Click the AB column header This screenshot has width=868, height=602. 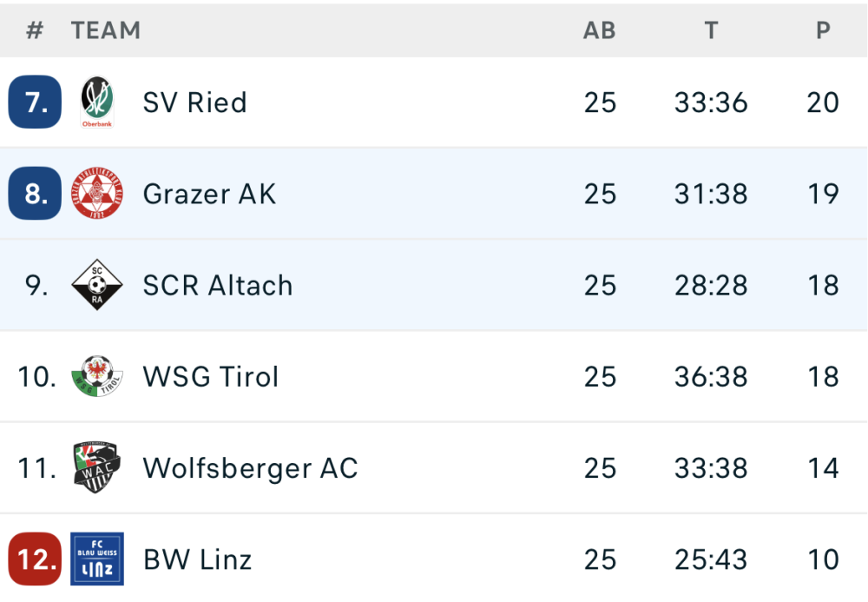click(x=599, y=30)
